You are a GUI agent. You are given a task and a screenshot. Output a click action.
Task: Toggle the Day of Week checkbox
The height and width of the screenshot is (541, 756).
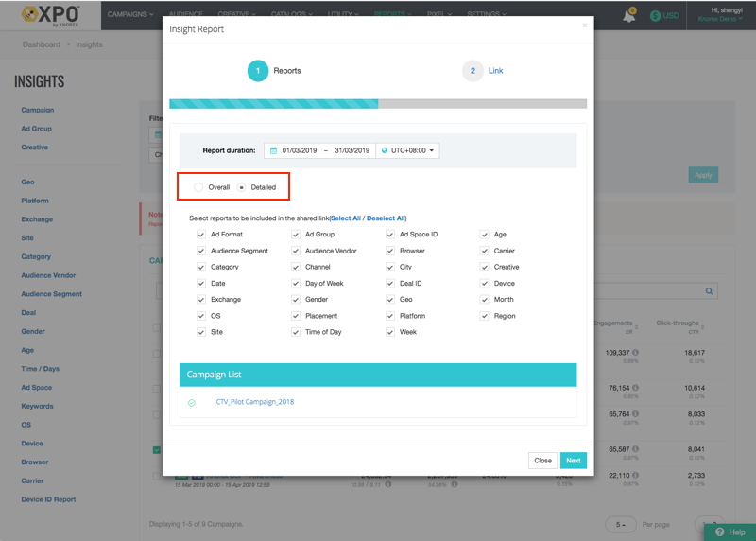pos(296,284)
